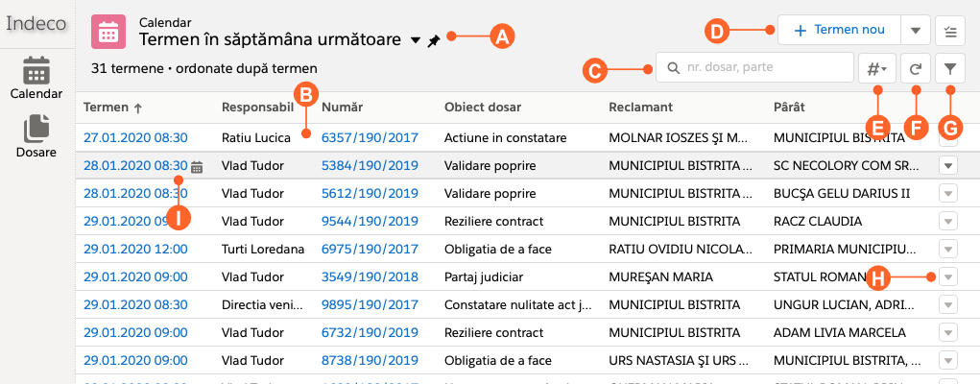980x384 pixels.
Task: Sort by Responsabil column header
Action: pyautogui.click(x=256, y=107)
